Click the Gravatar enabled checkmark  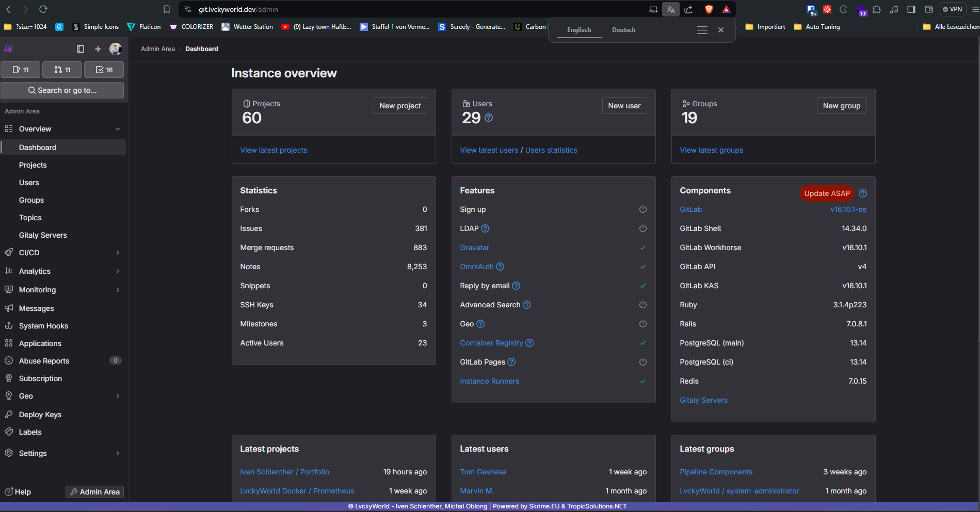[642, 247]
